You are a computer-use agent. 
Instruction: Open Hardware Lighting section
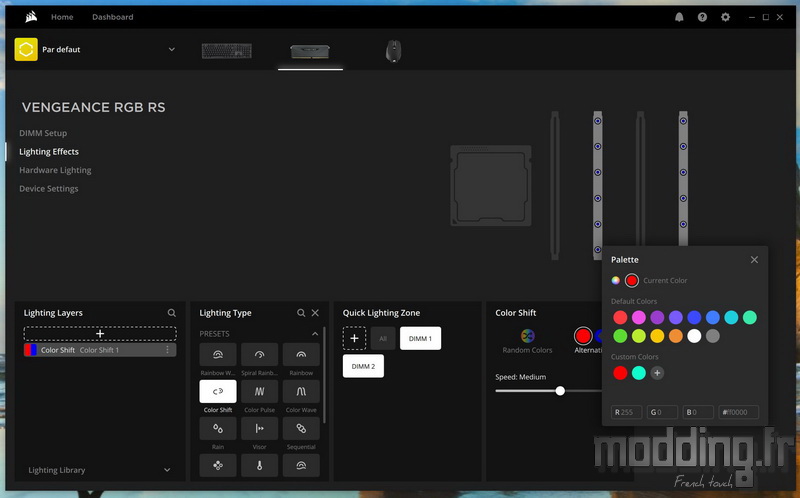tap(55, 170)
